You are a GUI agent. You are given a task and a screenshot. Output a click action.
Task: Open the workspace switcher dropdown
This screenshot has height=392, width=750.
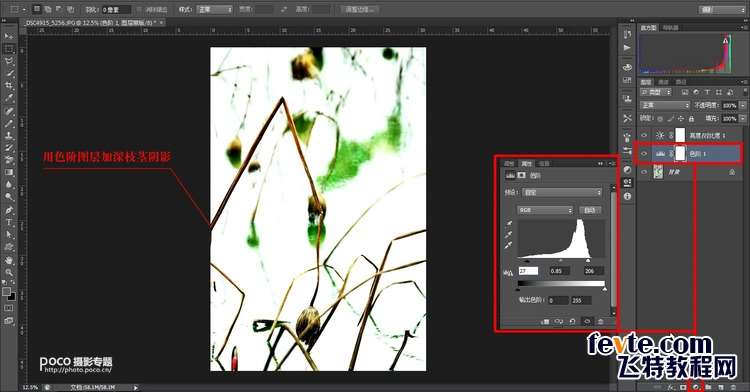pos(722,9)
